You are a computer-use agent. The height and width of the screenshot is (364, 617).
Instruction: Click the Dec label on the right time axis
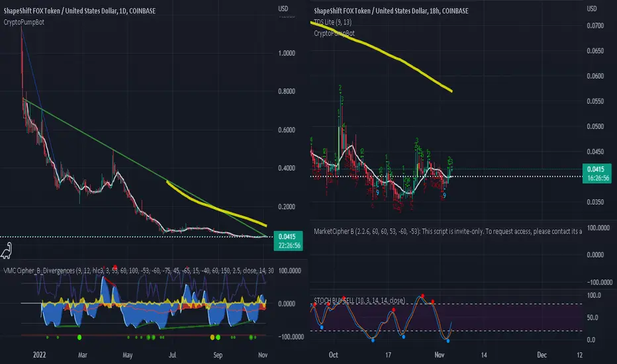tap(542, 355)
